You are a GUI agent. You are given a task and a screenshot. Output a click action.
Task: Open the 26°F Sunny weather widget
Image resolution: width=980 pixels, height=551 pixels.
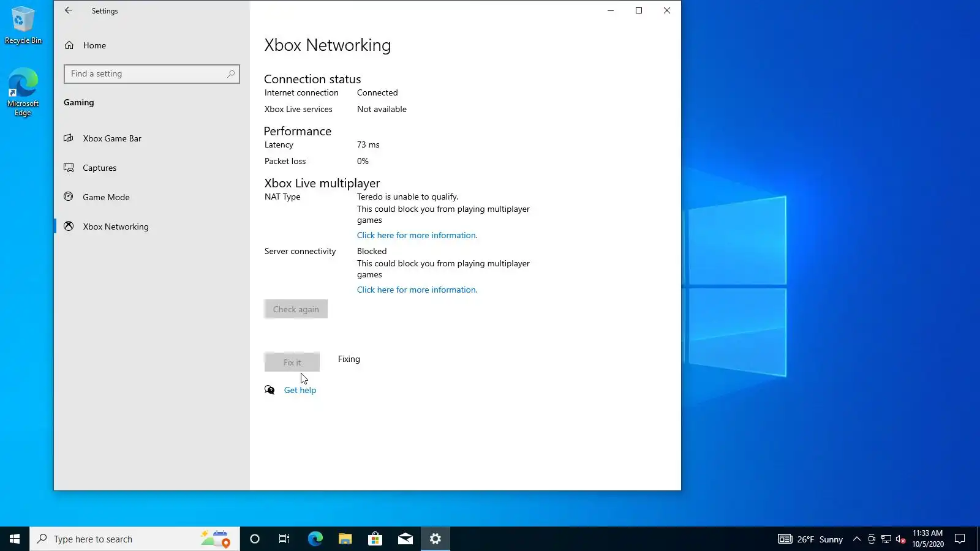click(x=810, y=539)
